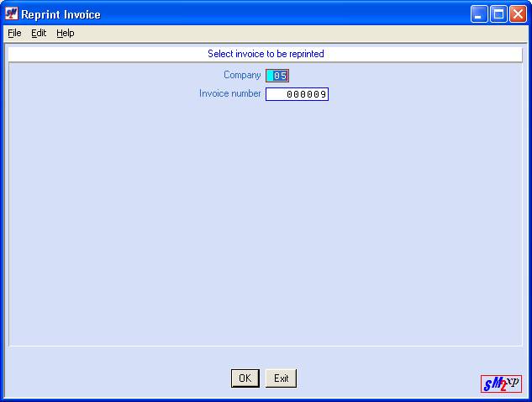Close the Reprint Invoice window
The image size is (532, 402).
coord(518,14)
